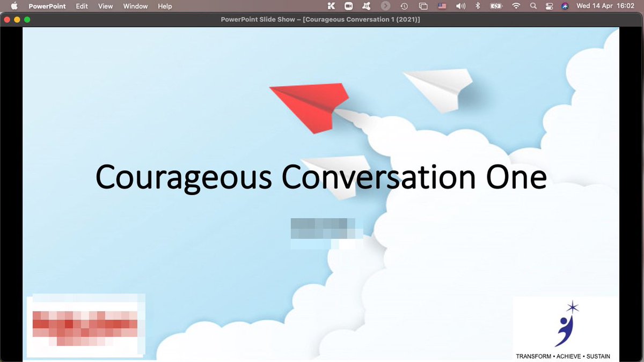Close the slide show window with red button

click(x=7, y=19)
